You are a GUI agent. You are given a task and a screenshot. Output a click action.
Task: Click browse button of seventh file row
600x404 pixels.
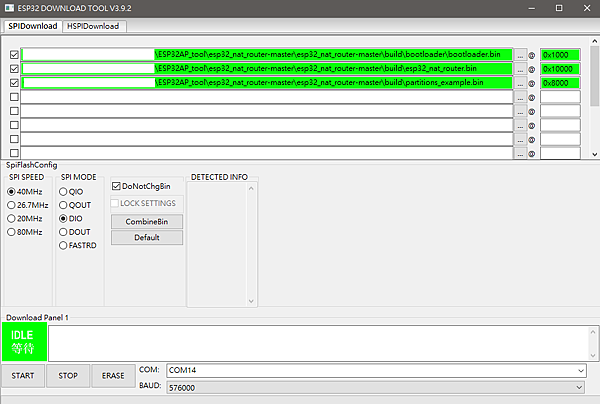(520, 140)
